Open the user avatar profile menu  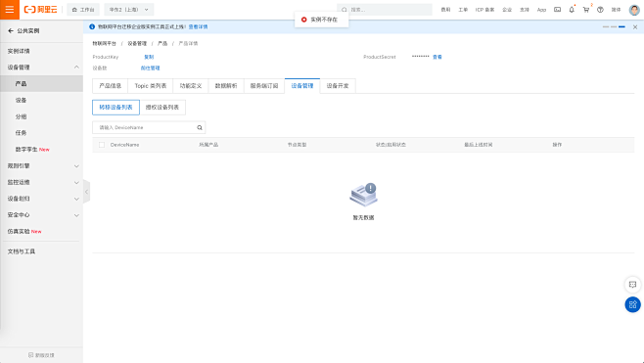click(x=634, y=10)
